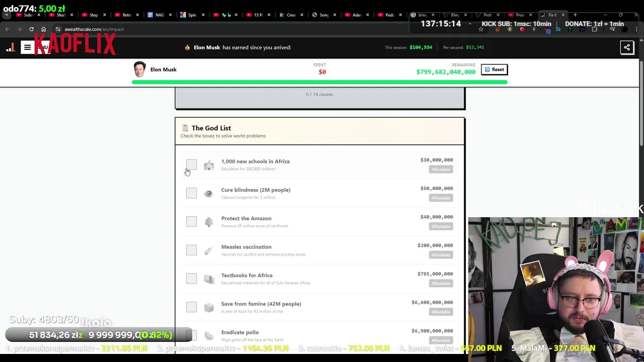The height and width of the screenshot is (362, 644).
Task: Check the Cure blindness (2M people) box
Action: pyautogui.click(x=191, y=193)
